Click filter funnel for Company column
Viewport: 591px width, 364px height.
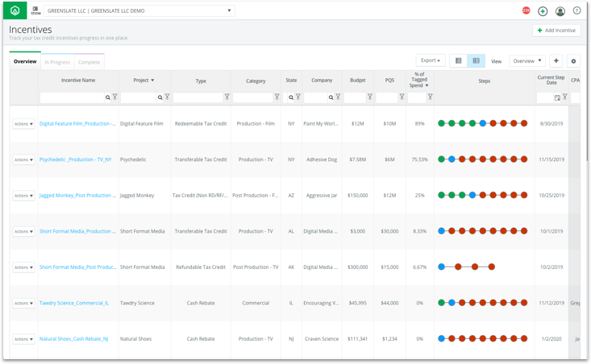338,97
